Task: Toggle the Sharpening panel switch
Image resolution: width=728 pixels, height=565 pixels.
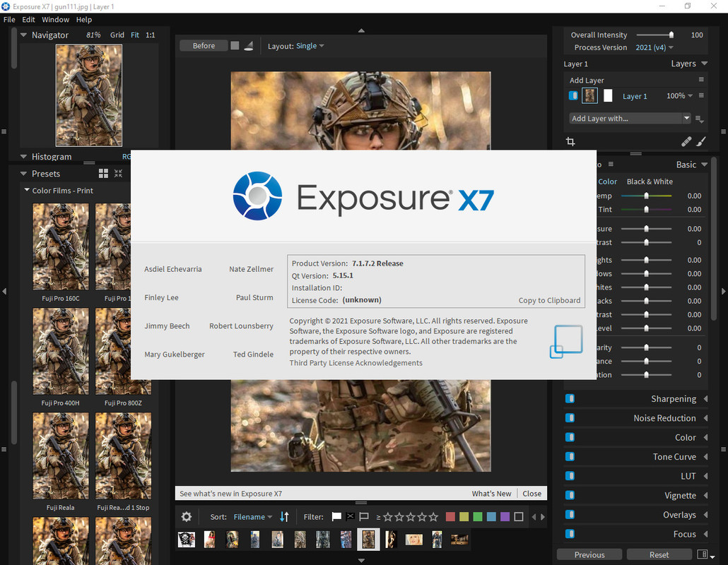Action: coord(570,398)
